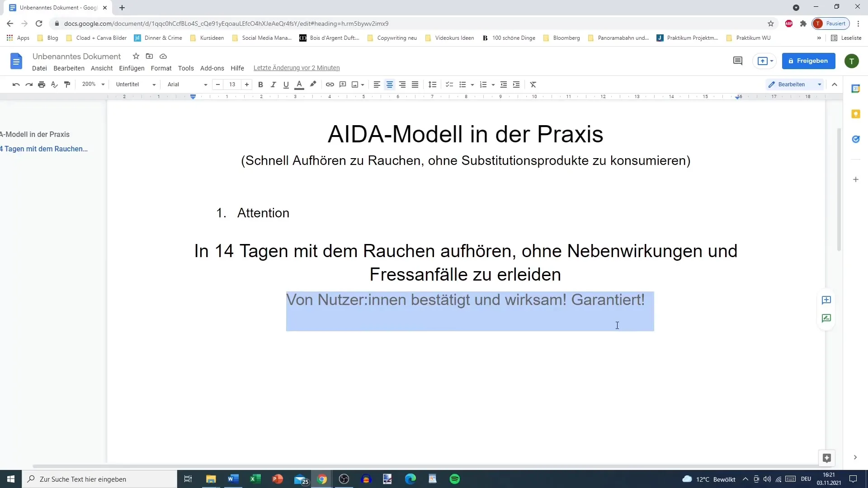The height and width of the screenshot is (488, 868).
Task: Add a comment from toolbar icon
Action: pos(343,84)
